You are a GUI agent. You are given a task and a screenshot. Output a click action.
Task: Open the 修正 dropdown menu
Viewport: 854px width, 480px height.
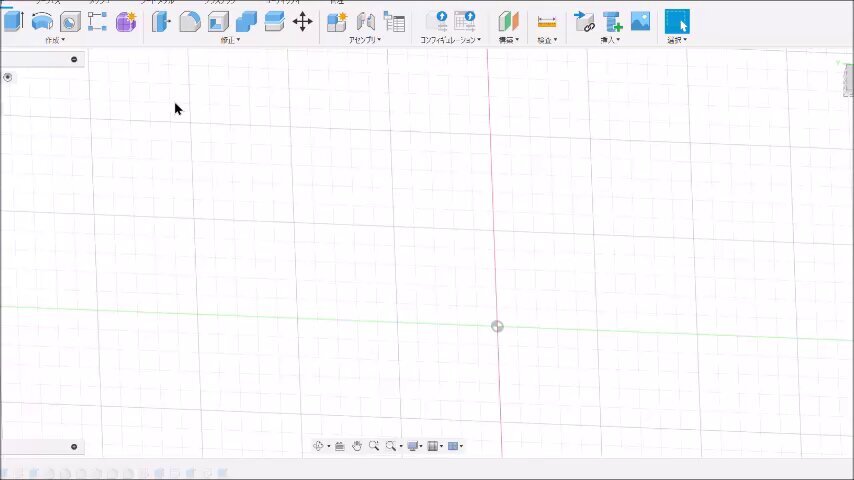[x=230, y=40]
